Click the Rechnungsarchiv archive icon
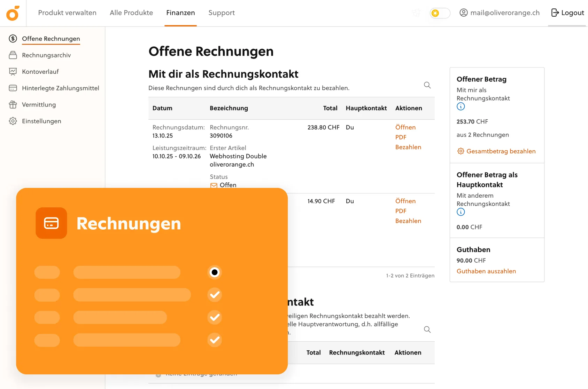The height and width of the screenshot is (389, 588). click(13, 55)
